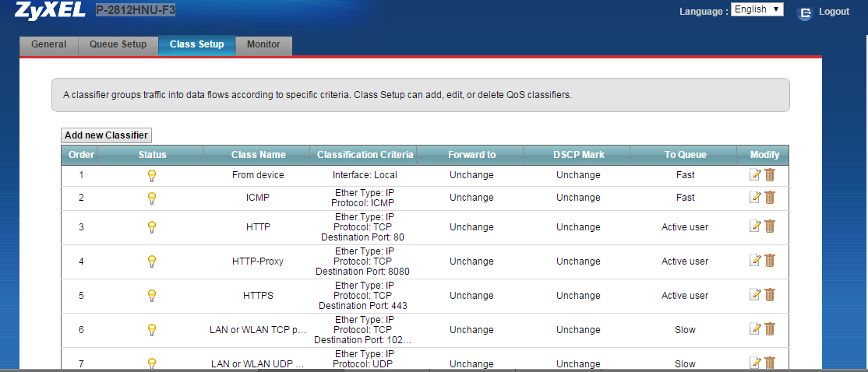
Task: Toggle status bulb for LAN or WLAN TCP
Action: pos(152,330)
